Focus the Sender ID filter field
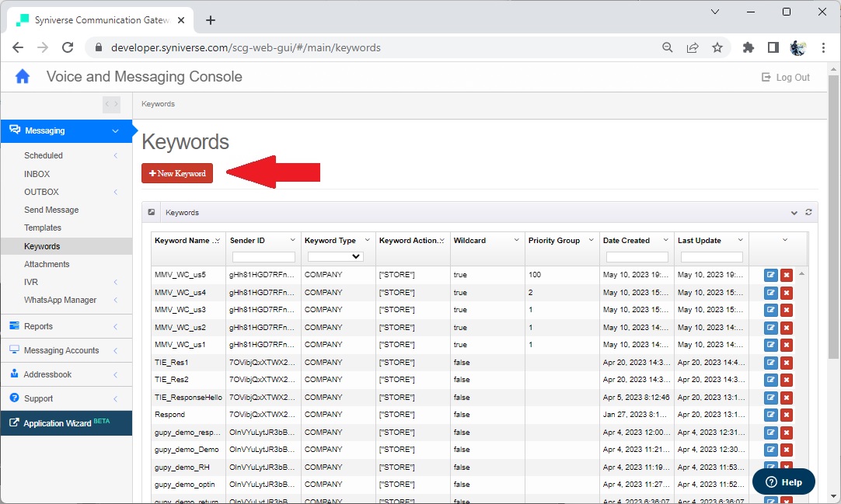 tap(263, 257)
